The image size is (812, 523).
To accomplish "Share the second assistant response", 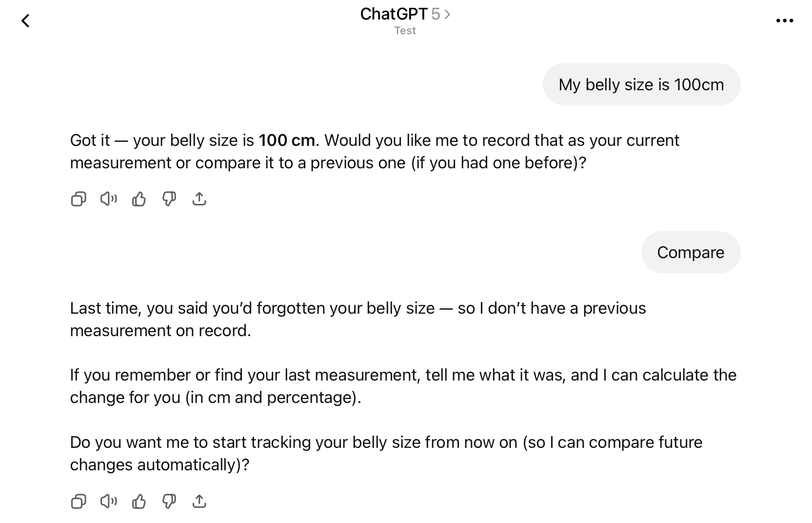I will click(199, 501).
